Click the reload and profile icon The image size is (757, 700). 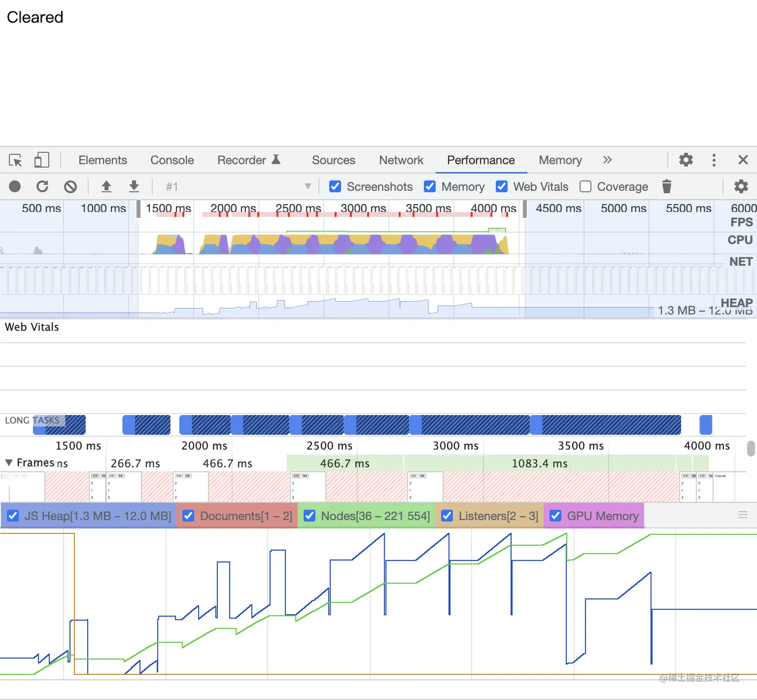43,187
